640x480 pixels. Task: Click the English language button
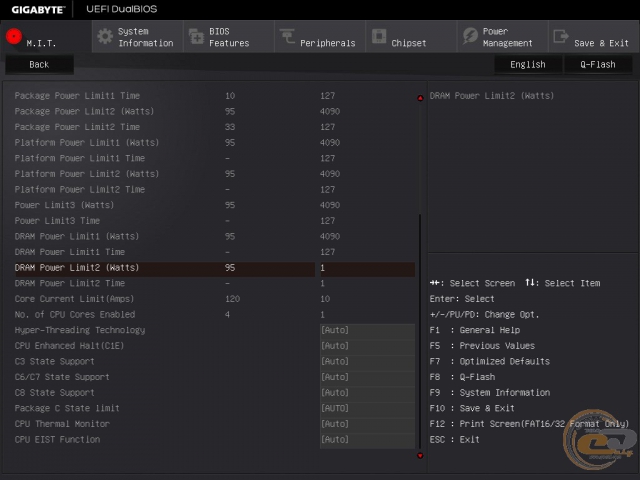coord(528,64)
